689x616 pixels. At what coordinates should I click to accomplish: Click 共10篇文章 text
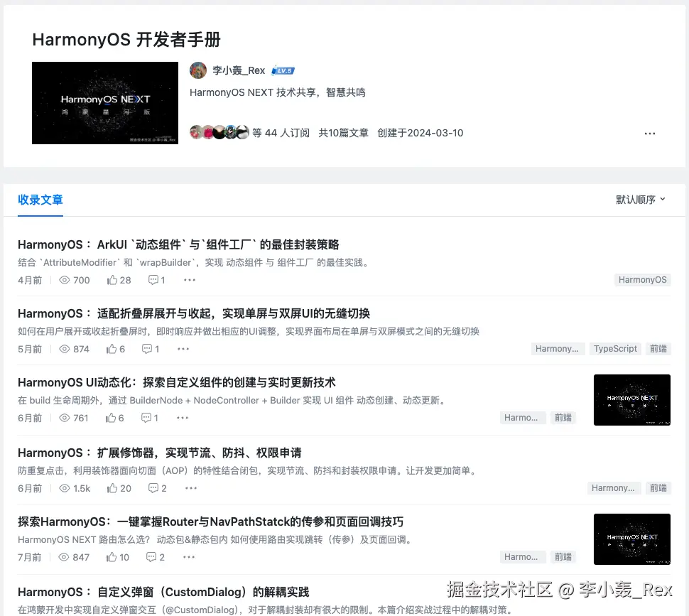(x=344, y=133)
